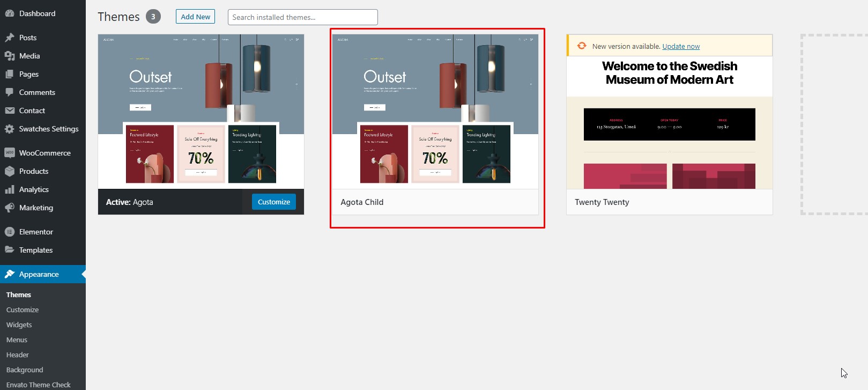Click the Dashboard gauge icon

10,13
